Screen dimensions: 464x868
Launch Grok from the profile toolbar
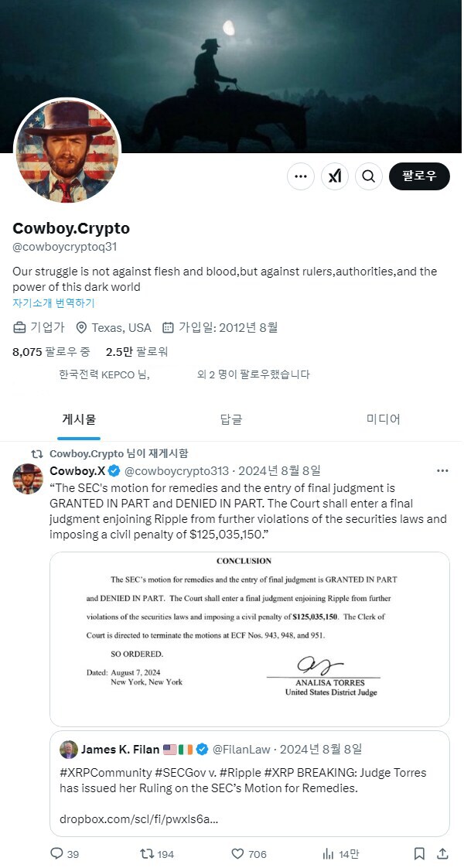point(335,176)
